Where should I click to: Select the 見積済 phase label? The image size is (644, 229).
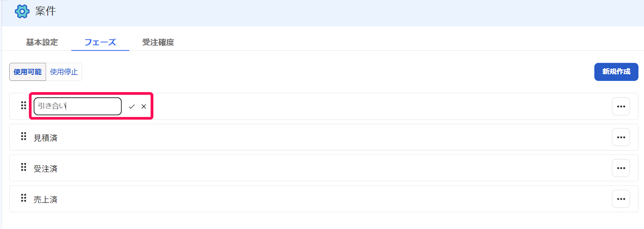[45, 138]
